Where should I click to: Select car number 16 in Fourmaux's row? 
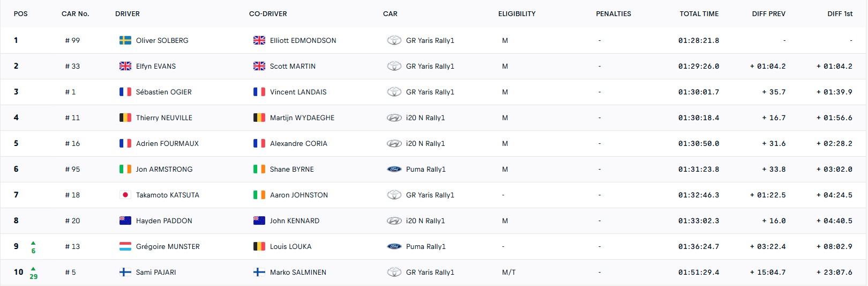72,143
